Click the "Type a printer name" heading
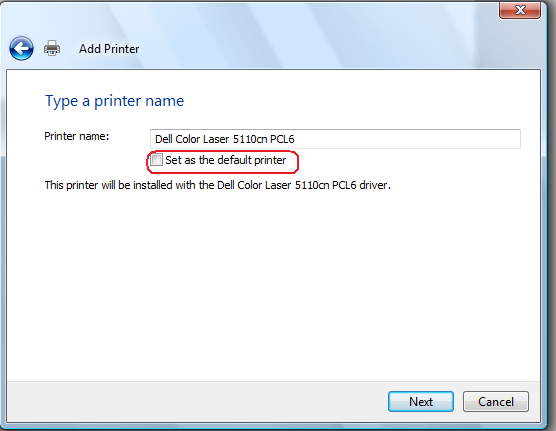This screenshot has height=431, width=556. click(115, 101)
